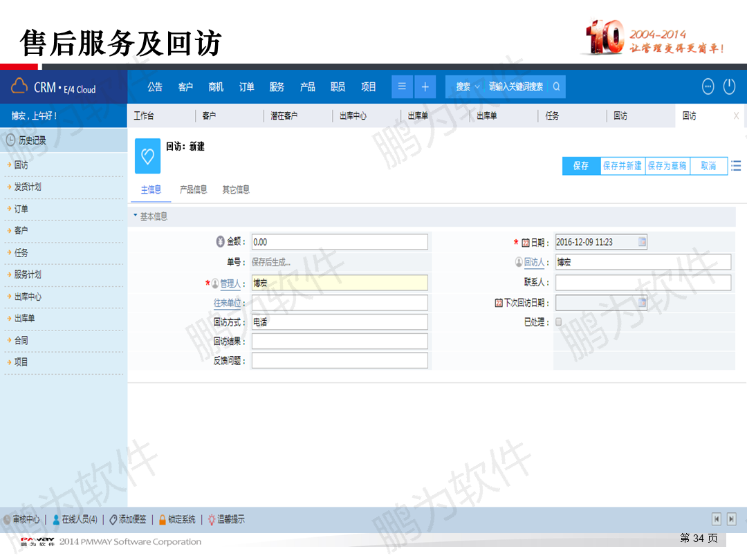
Task: Click the 回访人 person icon
Action: pyautogui.click(x=519, y=262)
